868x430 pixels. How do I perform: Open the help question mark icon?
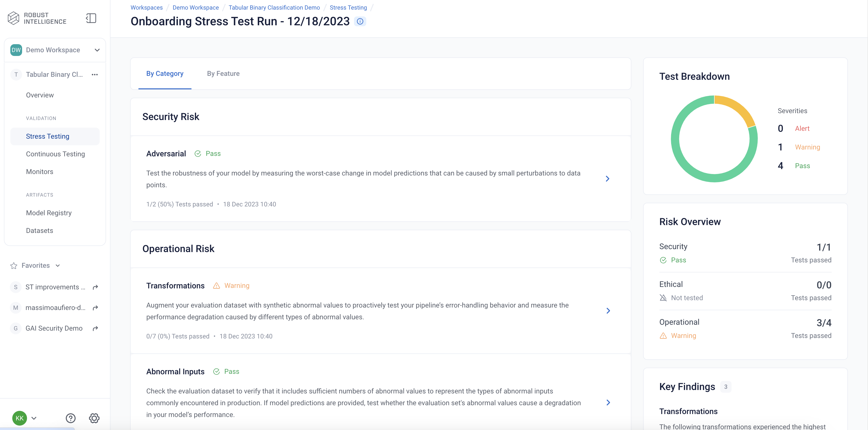pos(70,418)
